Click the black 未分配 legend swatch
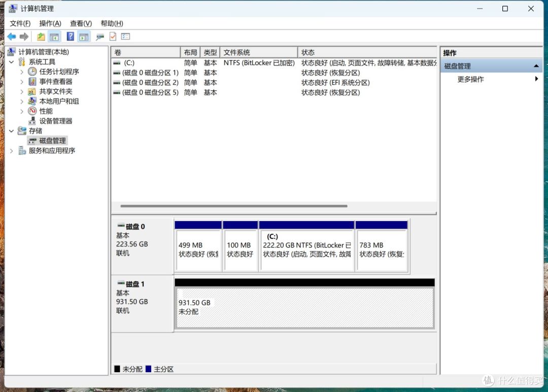The image size is (548, 392). tap(117, 369)
